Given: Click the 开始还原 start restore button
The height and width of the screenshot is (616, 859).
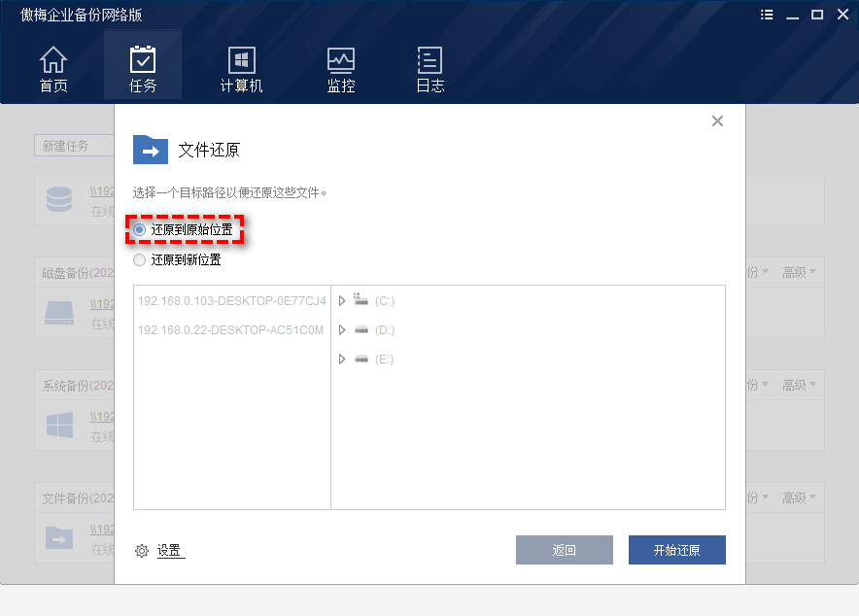Looking at the screenshot, I should click(x=676, y=550).
